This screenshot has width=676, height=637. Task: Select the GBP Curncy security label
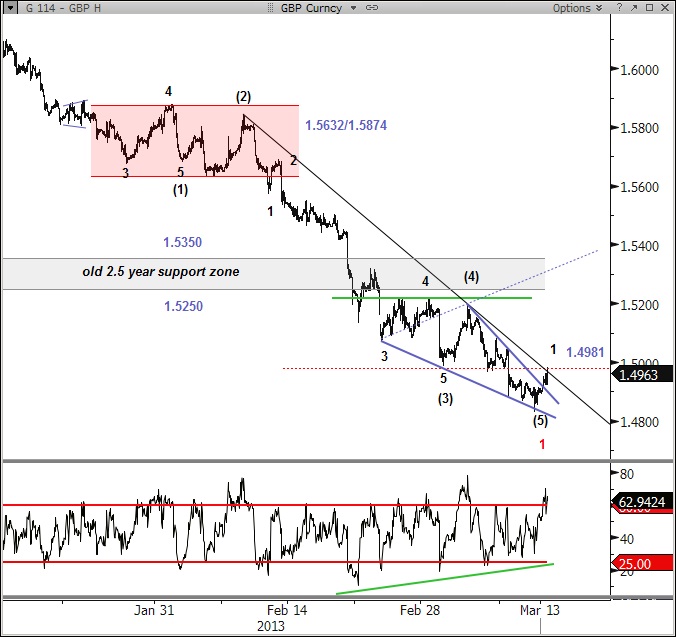coord(313,8)
